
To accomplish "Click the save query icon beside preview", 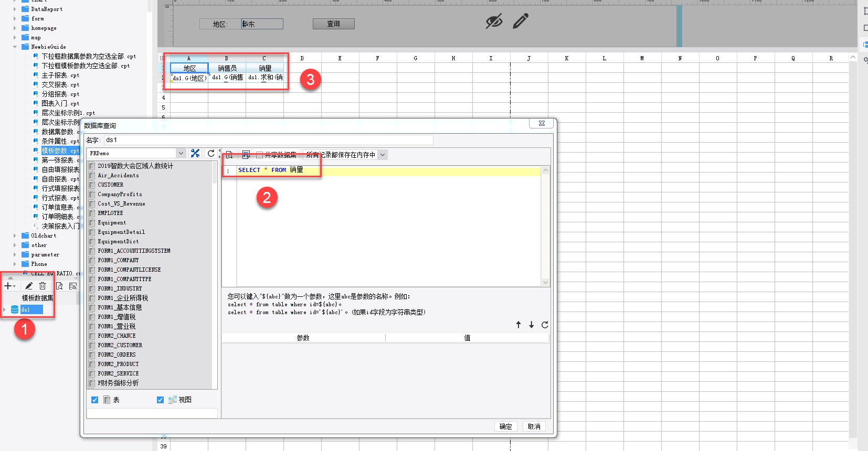I will click(x=246, y=155).
